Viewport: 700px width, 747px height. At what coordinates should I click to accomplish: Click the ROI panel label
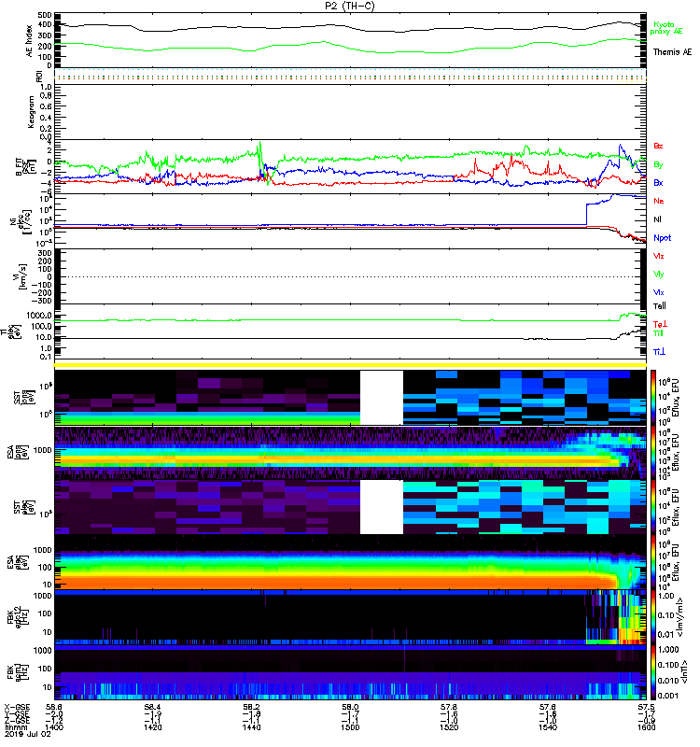pos(39,76)
